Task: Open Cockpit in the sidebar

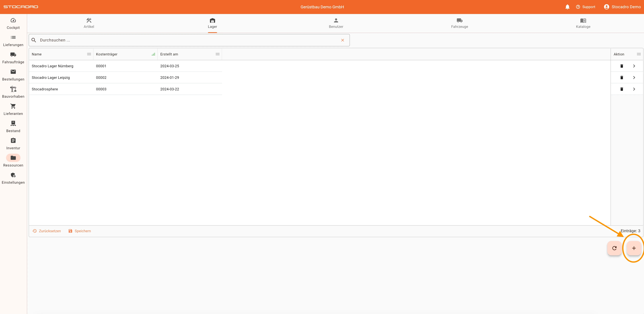Action: (x=13, y=23)
